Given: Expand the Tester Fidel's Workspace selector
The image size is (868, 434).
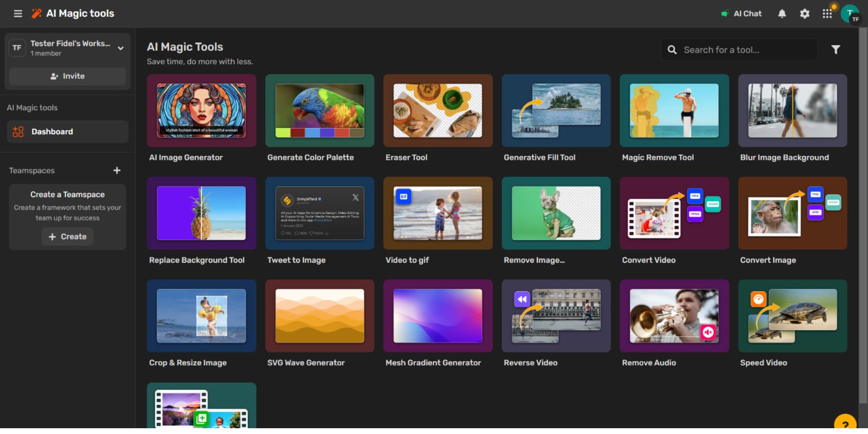Looking at the screenshot, I should [121, 48].
